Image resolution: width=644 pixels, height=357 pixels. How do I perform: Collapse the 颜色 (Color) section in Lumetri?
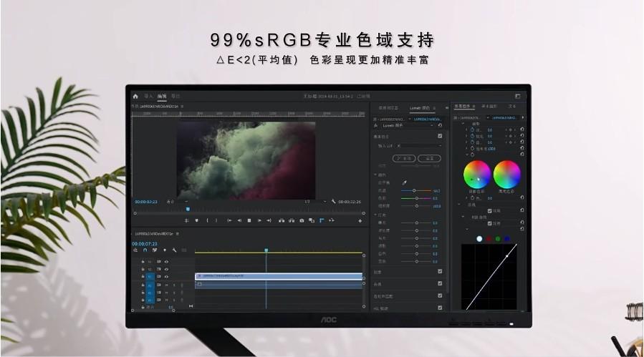pyautogui.click(x=375, y=175)
